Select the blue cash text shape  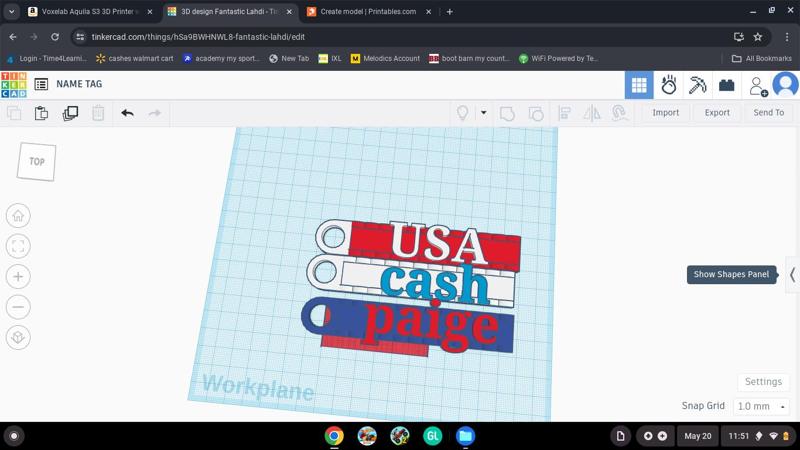point(434,284)
